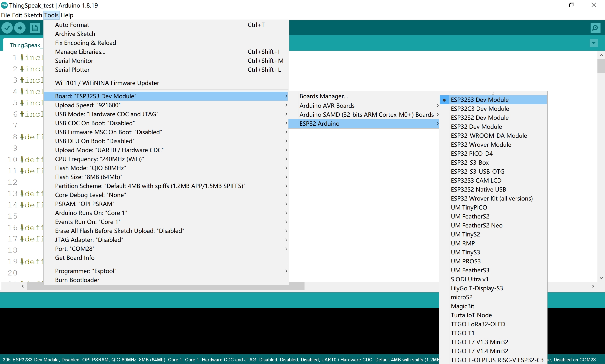605x364 pixels.
Task: Open Arduino SAMD Boards submenu
Action: (x=363, y=115)
